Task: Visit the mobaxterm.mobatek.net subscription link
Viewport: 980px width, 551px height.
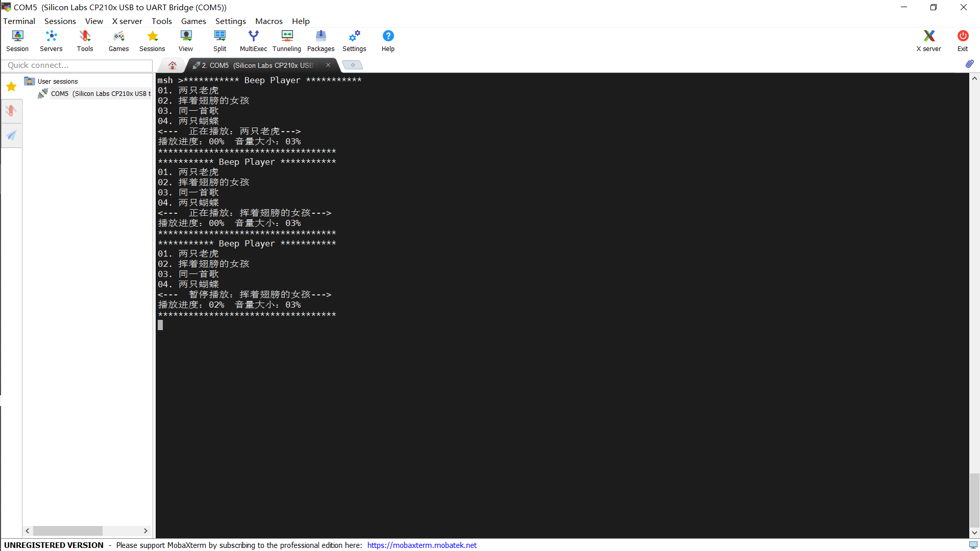Action: coord(422,545)
